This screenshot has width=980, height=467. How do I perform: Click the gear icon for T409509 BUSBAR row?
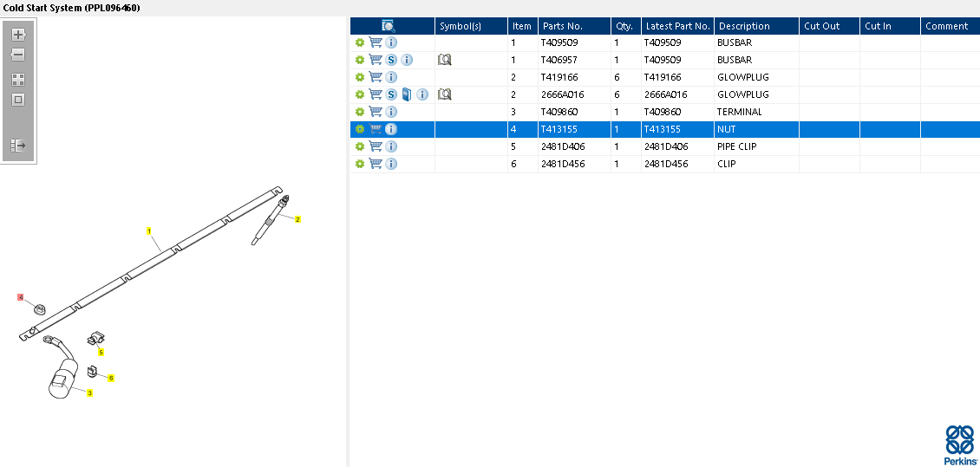point(359,42)
